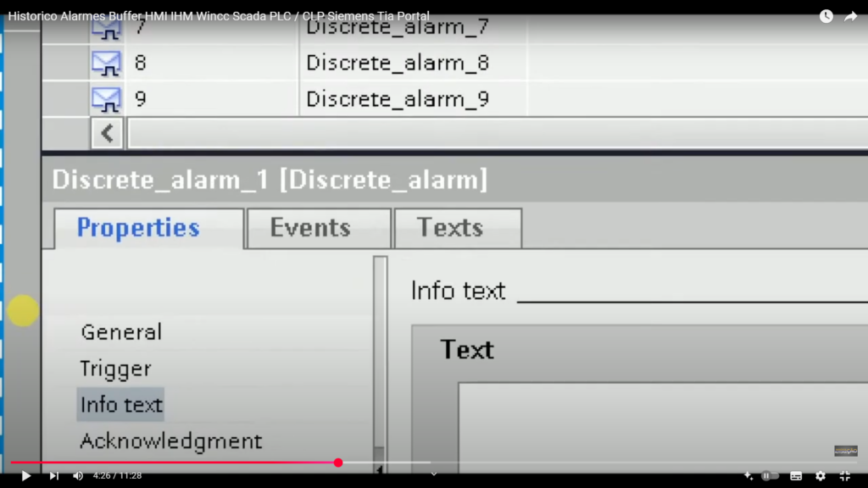The height and width of the screenshot is (488, 868).
Task: Select the Discrete_alarm_7 name cell
Action: click(x=413, y=29)
